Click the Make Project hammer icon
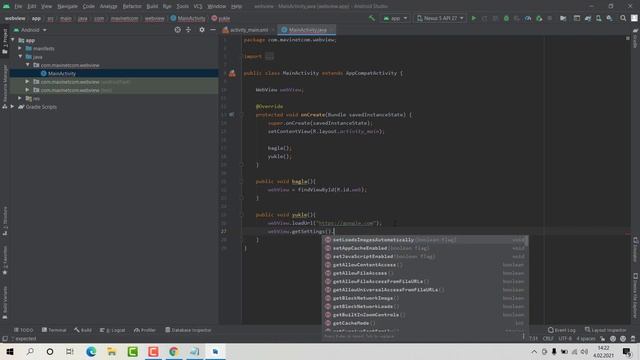 (x=371, y=18)
